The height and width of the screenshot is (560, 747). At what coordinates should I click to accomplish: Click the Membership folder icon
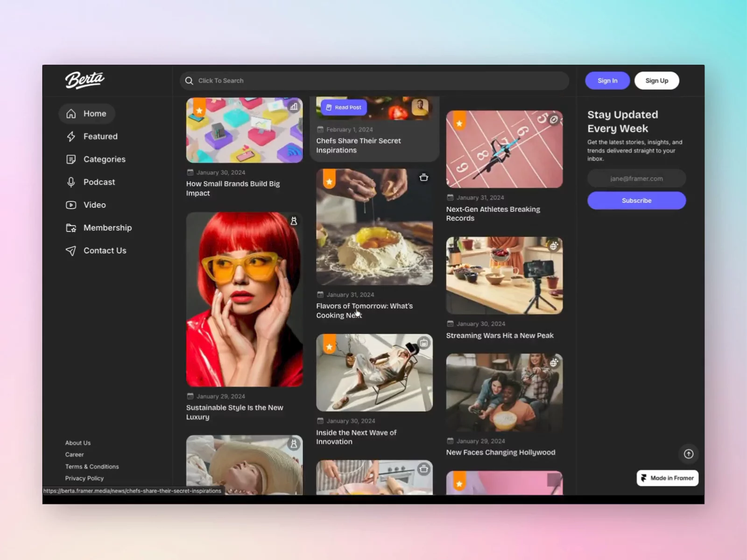tap(71, 228)
